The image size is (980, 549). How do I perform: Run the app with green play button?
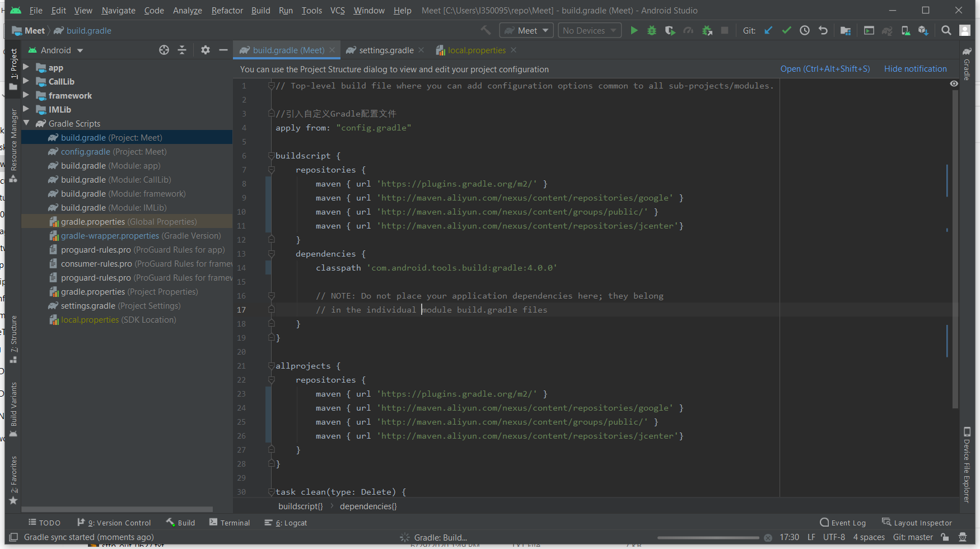[634, 30]
